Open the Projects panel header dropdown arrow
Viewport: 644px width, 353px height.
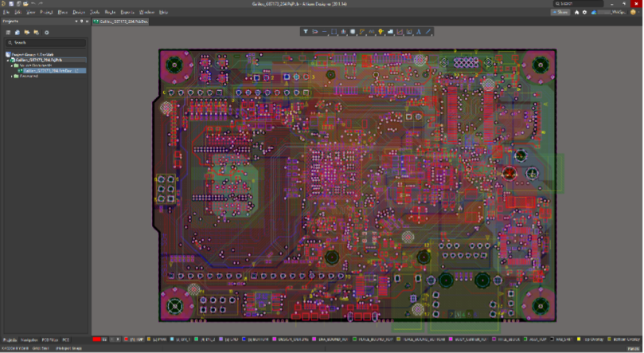tap(76, 21)
